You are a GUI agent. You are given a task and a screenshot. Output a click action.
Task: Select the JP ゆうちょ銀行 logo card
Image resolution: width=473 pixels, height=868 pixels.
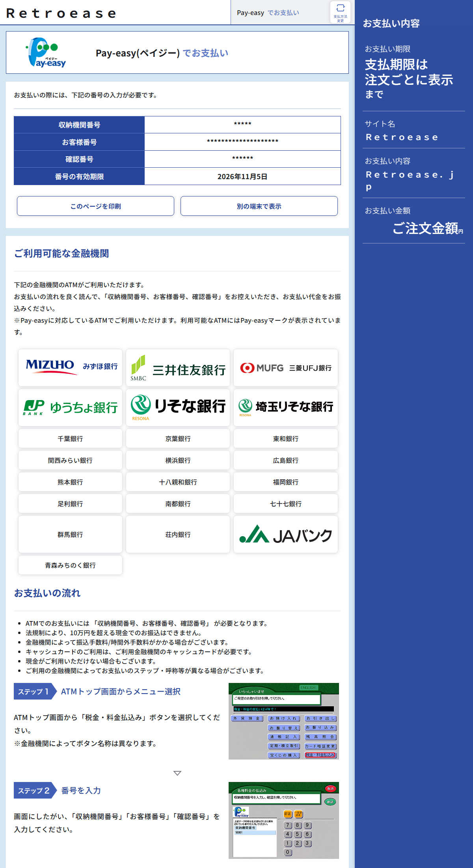[x=70, y=408]
